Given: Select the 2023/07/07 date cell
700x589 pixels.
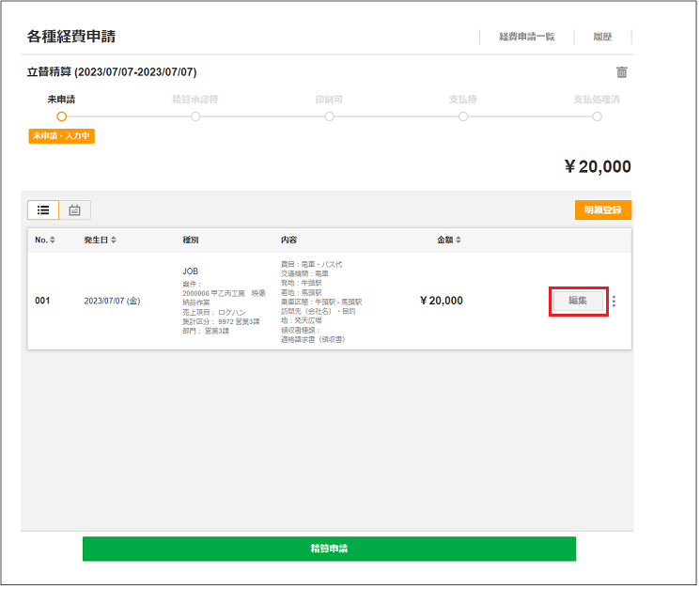Looking at the screenshot, I should (x=112, y=302).
